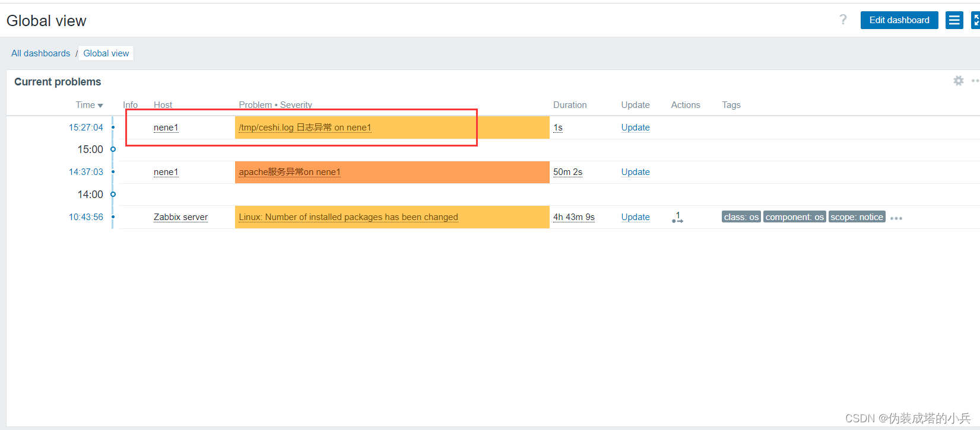This screenshot has height=430, width=980.
Task: Click the Duration column header
Action: 570,105
